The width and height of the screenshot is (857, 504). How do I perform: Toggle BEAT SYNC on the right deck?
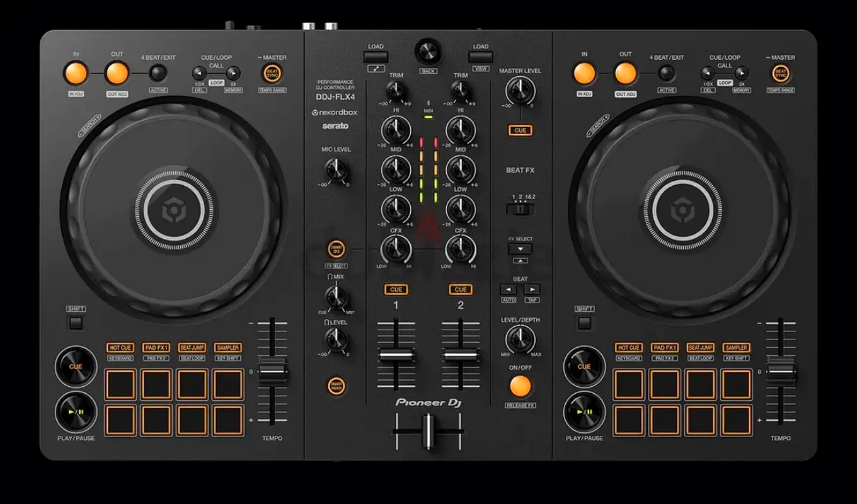781,73
